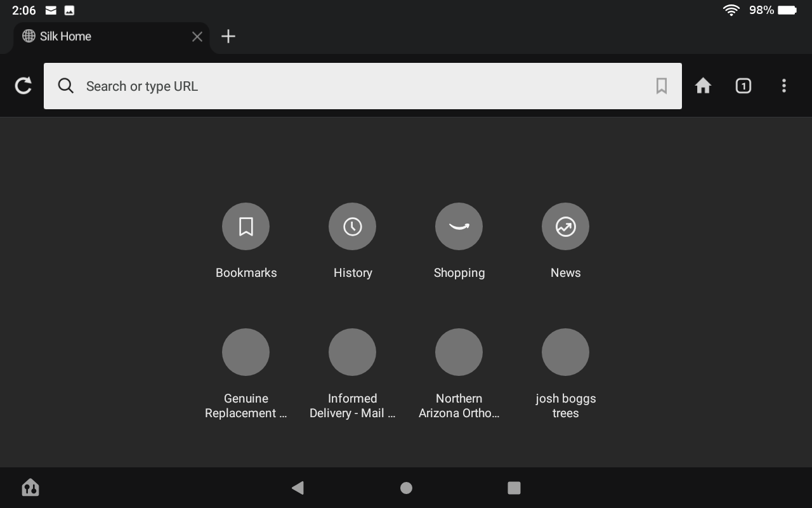Focus the Search or type URL field
The height and width of the screenshot is (508, 812).
click(363, 86)
